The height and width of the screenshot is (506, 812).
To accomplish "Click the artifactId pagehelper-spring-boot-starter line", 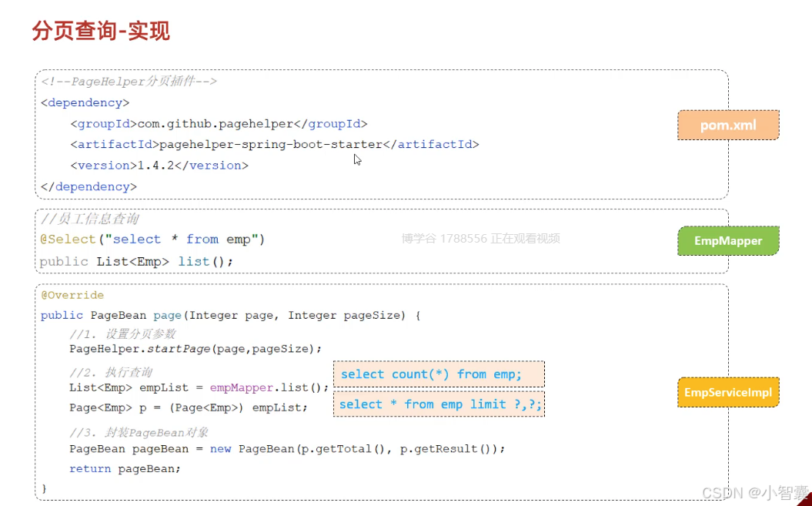I will click(x=275, y=144).
